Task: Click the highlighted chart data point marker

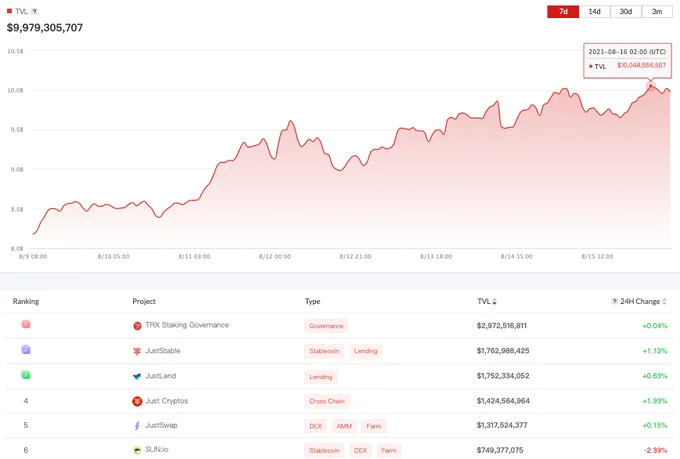Action: (651, 86)
